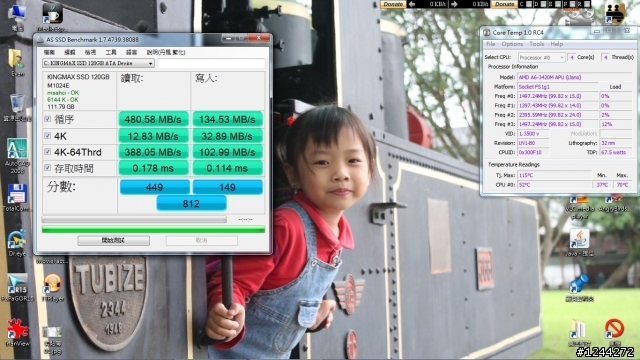The image size is (640, 360).
Task: Click the 67.5 watts TDP value
Action: coord(616,152)
